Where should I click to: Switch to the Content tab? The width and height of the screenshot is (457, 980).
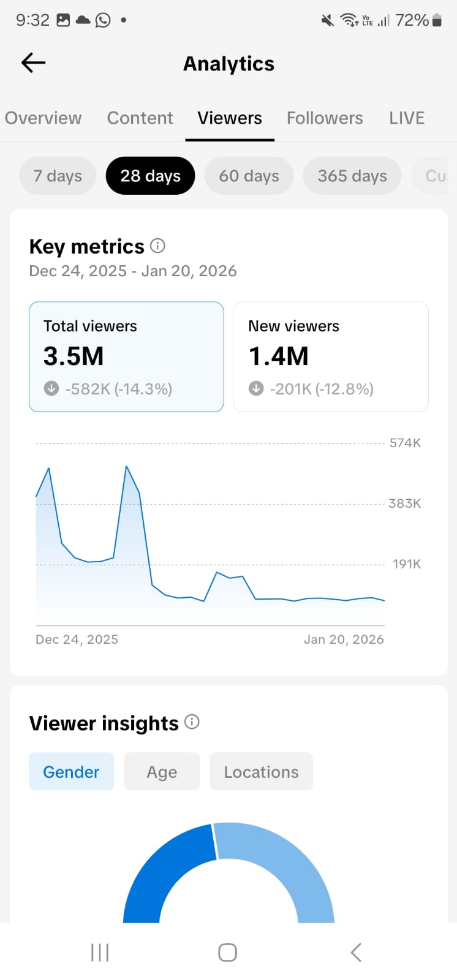[140, 118]
